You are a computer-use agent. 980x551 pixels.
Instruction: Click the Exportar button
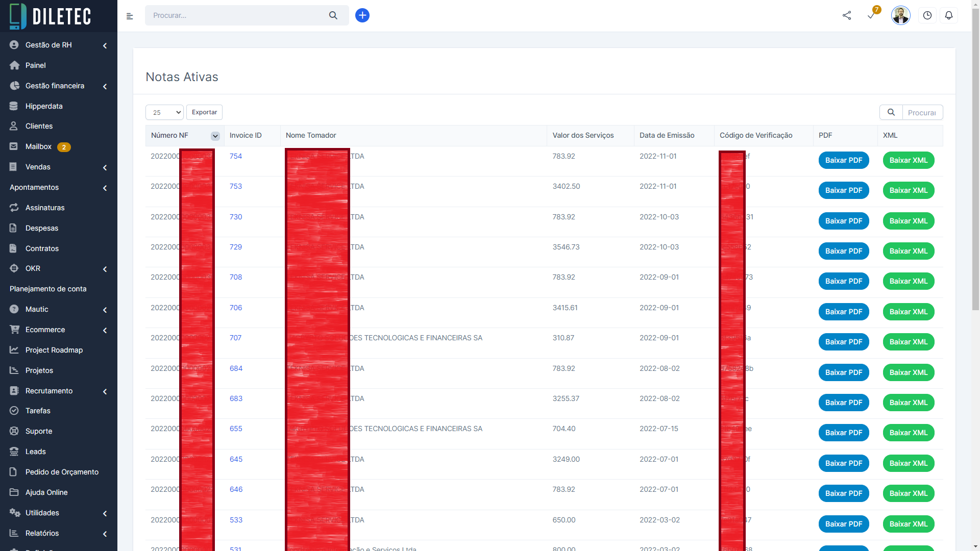click(204, 112)
